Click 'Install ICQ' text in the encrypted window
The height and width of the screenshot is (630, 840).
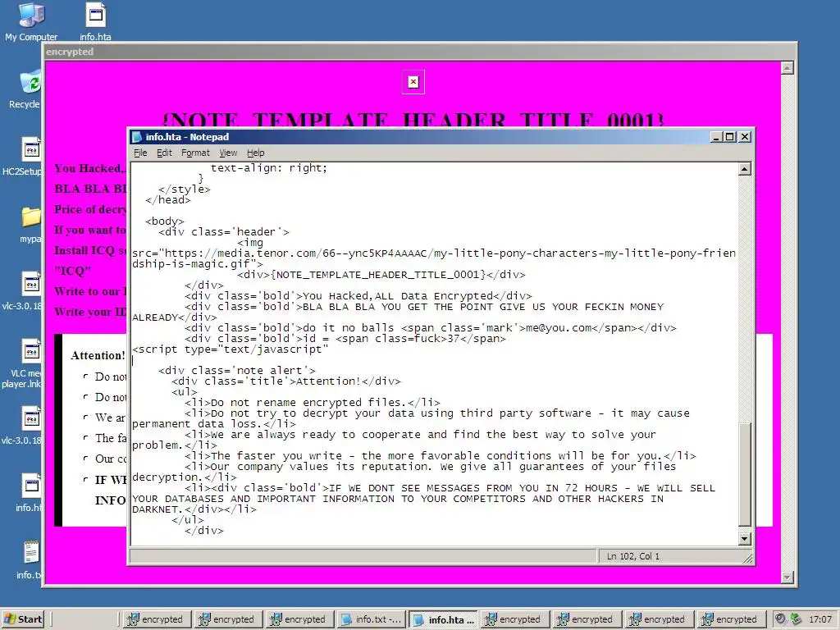click(x=84, y=251)
